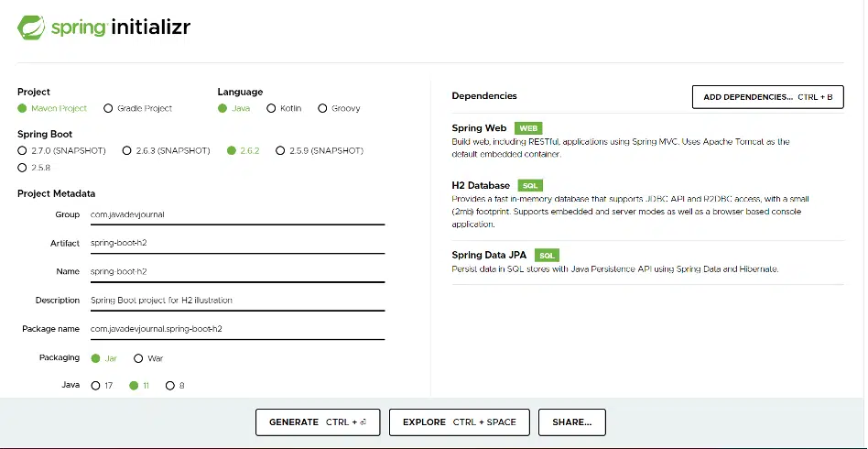Screen dimensions: 868x449
Task: Select Spring Boot 2.5.8 version
Action: coord(22,168)
